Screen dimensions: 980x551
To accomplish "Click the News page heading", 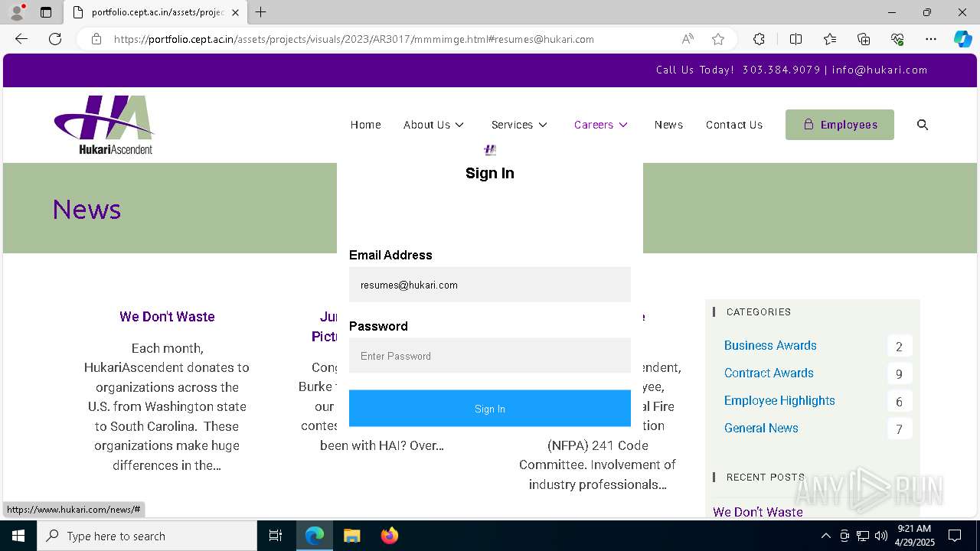I will pos(87,209).
